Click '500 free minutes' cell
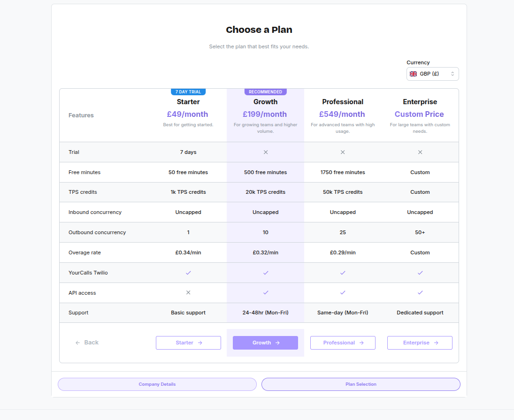Viewport: 514px width, 420px height. click(266, 172)
